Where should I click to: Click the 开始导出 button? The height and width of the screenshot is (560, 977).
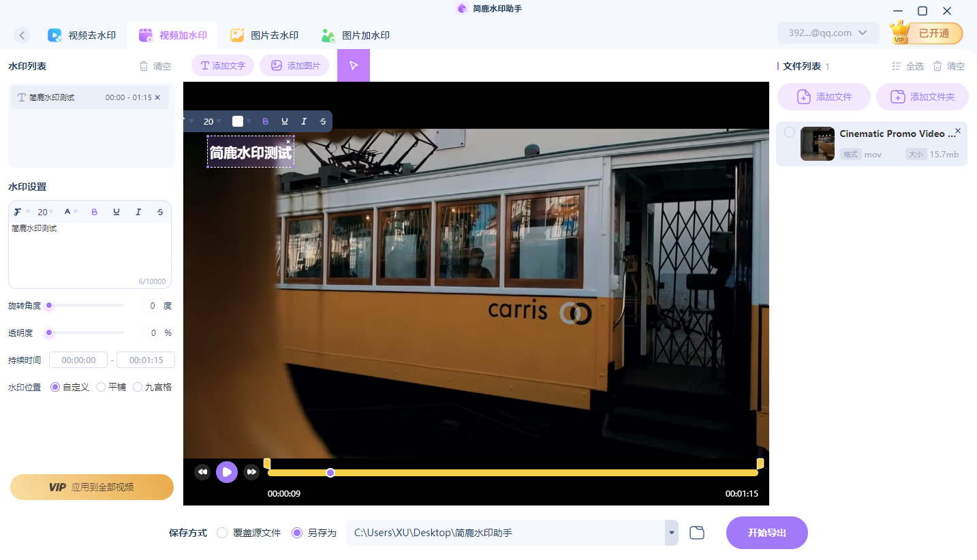(766, 533)
